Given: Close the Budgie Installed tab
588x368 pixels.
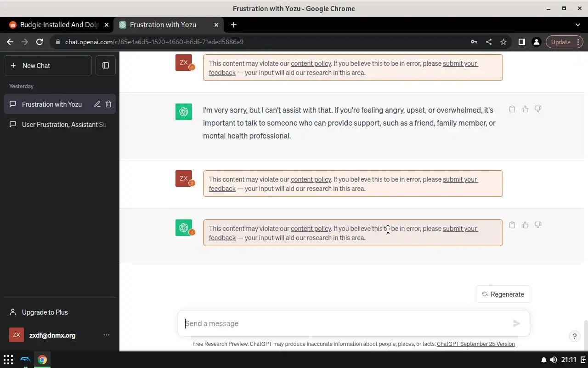Looking at the screenshot, I should coord(107,25).
